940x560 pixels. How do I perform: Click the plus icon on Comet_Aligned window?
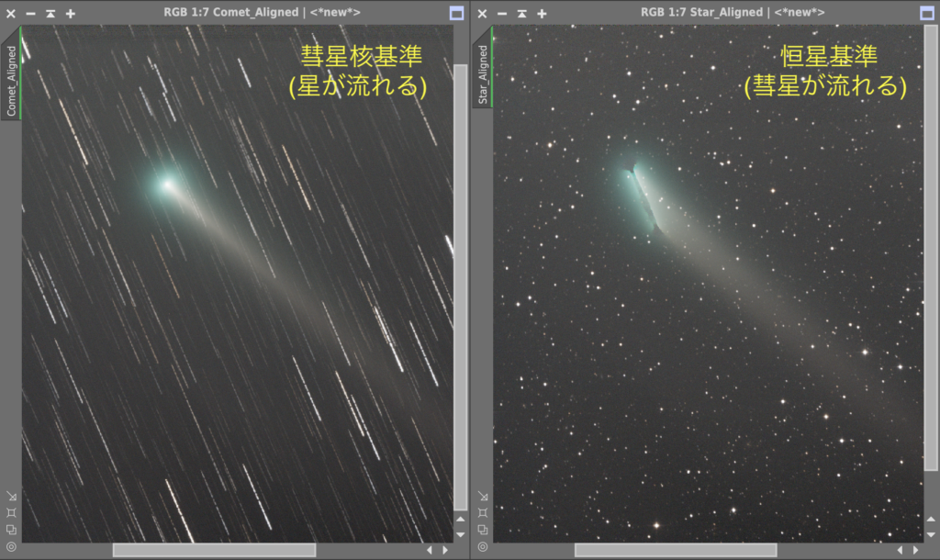pyautogui.click(x=70, y=13)
